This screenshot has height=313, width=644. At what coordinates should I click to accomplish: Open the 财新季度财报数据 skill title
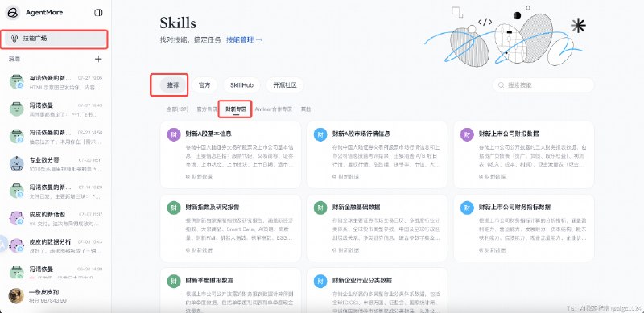[x=209, y=281]
